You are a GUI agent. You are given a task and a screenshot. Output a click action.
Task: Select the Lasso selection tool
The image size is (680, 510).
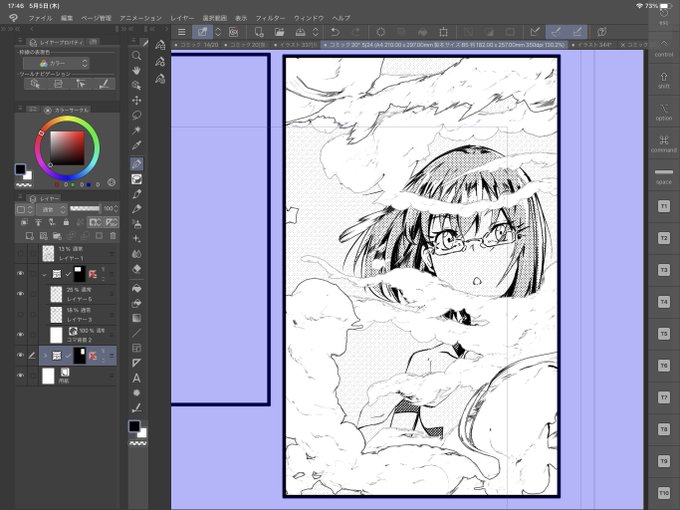(x=137, y=115)
